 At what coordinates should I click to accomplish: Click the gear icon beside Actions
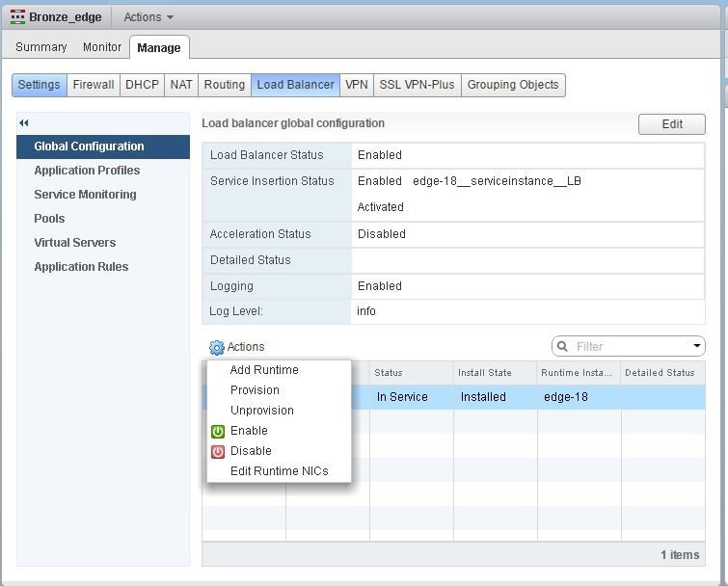(216, 347)
